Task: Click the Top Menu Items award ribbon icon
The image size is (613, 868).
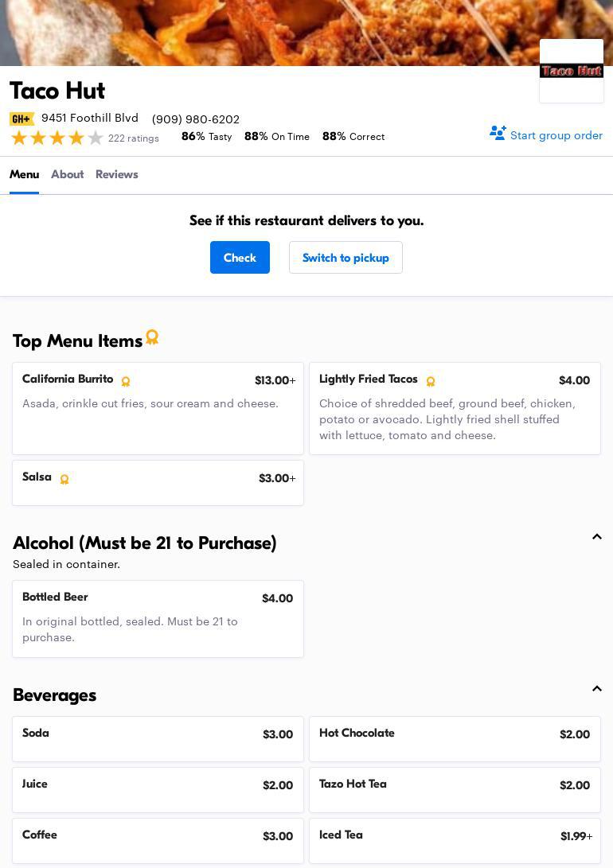Action: pos(152,337)
